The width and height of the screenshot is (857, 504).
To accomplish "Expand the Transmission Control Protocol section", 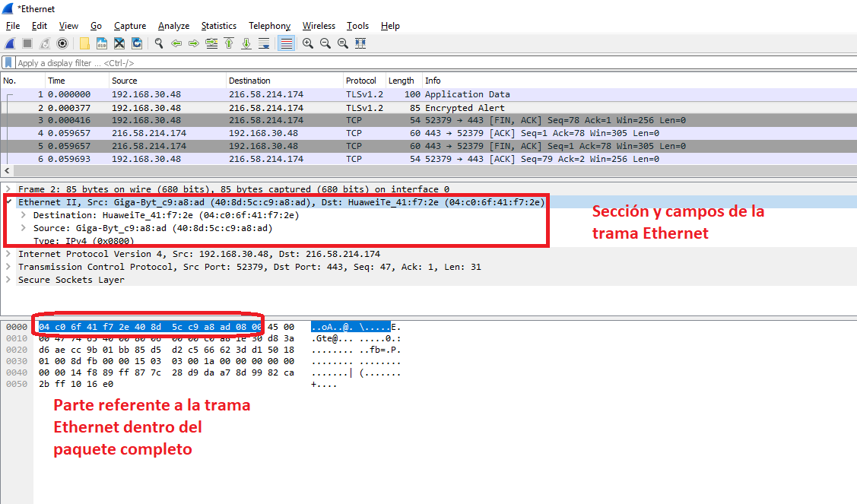I will click(x=8, y=267).
